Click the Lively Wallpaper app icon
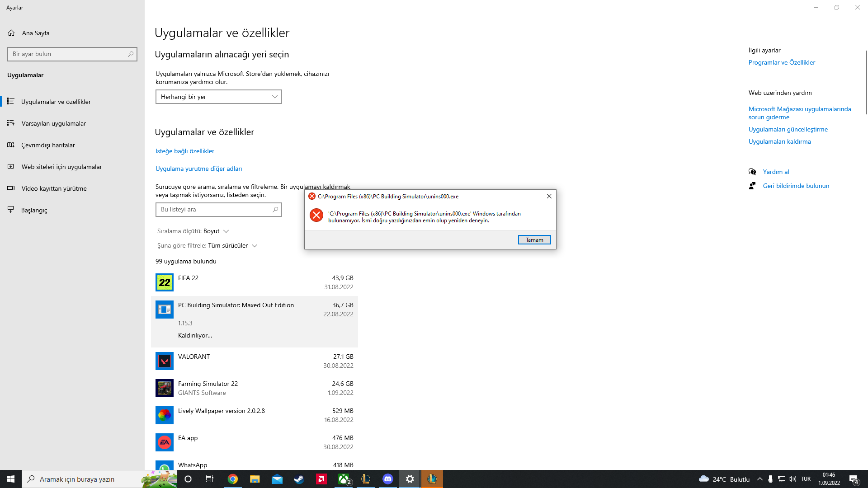The image size is (868, 488). coord(164,415)
